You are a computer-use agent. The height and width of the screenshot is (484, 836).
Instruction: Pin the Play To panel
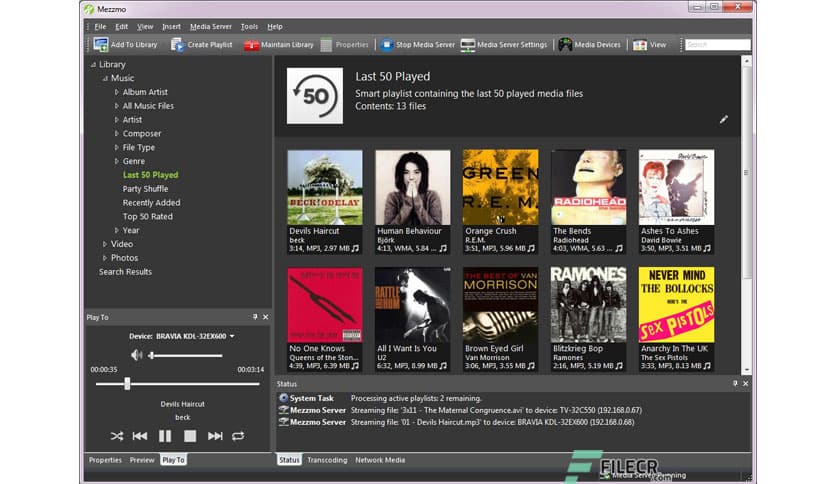coord(255,317)
